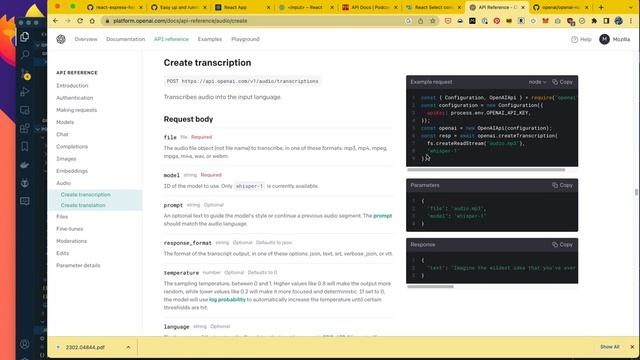Open the Documentation nav item
The width and height of the screenshot is (640, 360).
click(126, 39)
